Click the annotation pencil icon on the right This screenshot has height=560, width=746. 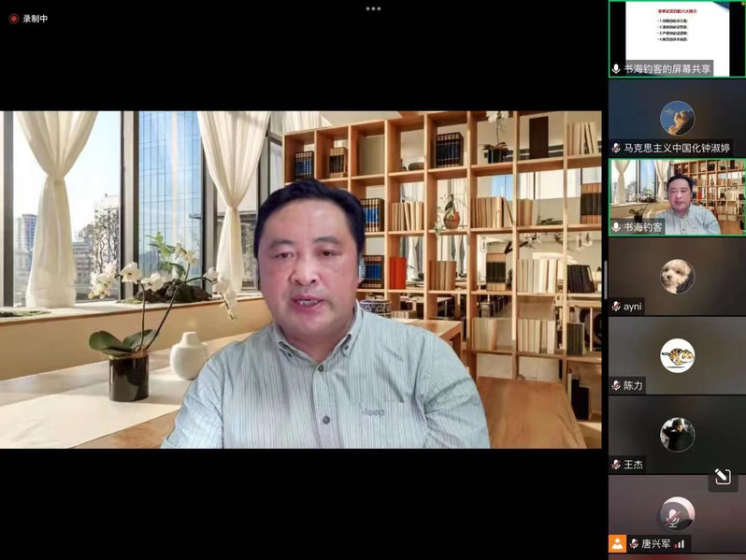723,477
